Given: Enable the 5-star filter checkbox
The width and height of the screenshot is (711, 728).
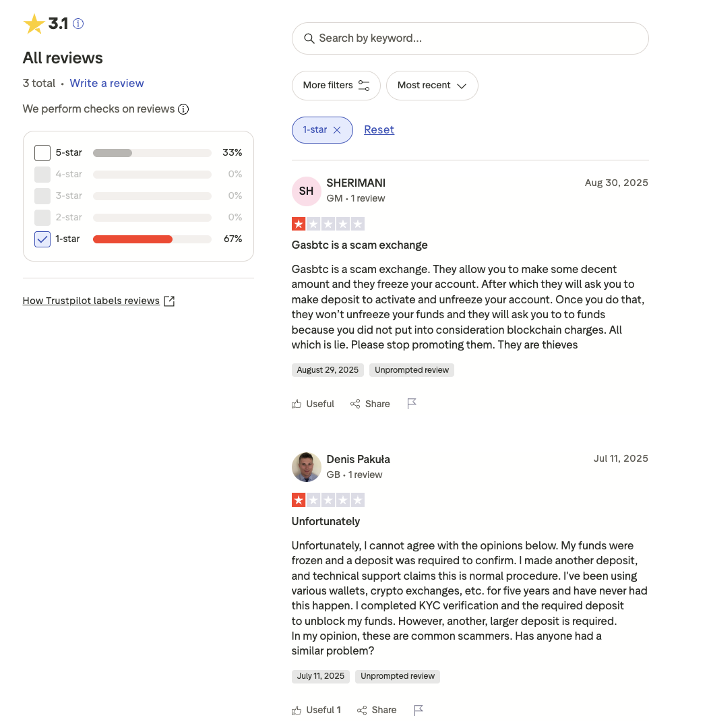Looking at the screenshot, I should (42, 153).
